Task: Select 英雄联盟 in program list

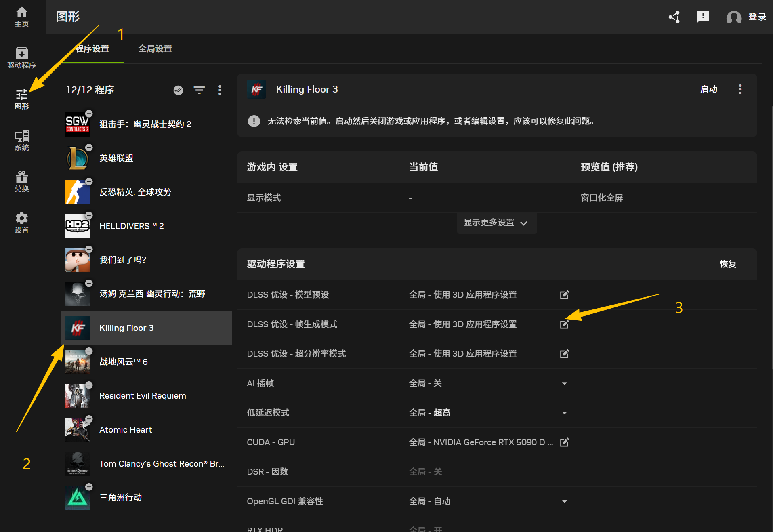Action: 146,158
